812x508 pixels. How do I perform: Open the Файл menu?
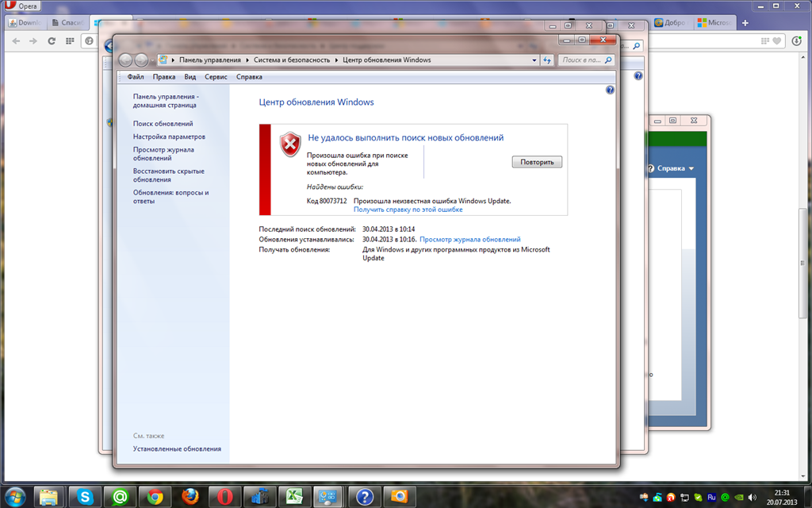(x=136, y=77)
